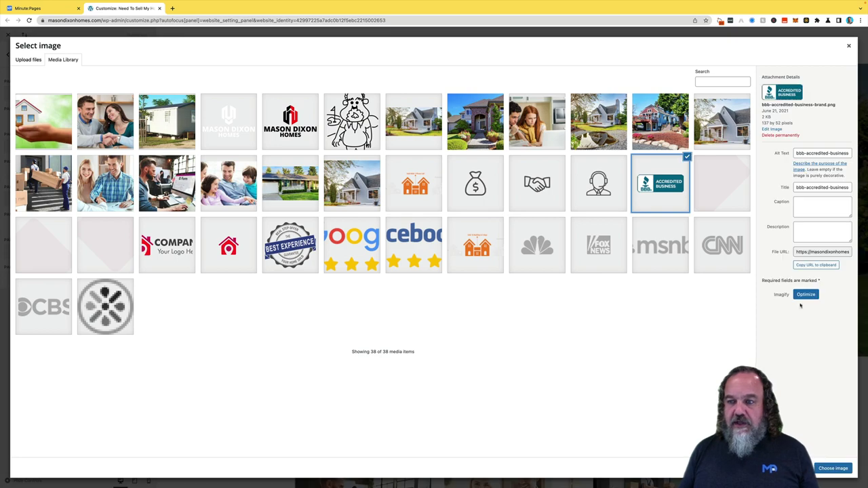The height and width of the screenshot is (488, 868).
Task: Close the Select image dialog
Action: coord(848,45)
